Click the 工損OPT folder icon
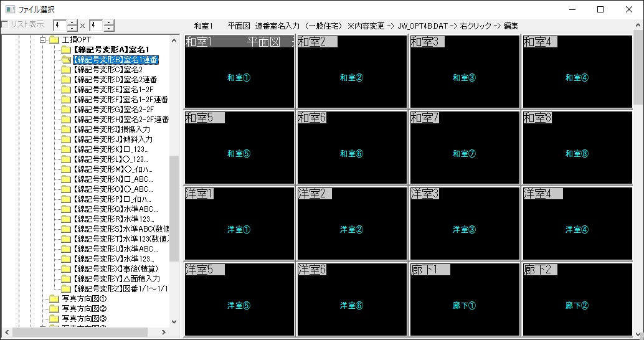Screen dimensions: 644x340 click(54, 40)
